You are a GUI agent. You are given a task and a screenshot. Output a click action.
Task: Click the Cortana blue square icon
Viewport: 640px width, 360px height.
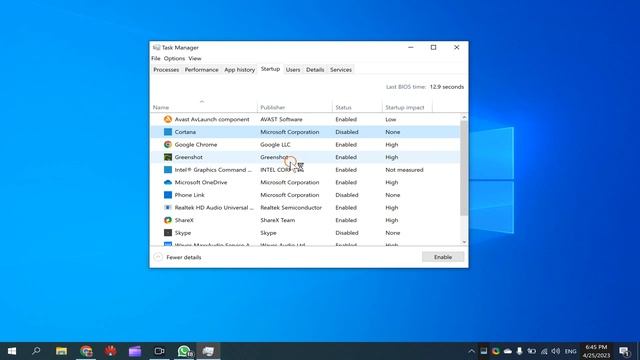(x=168, y=132)
